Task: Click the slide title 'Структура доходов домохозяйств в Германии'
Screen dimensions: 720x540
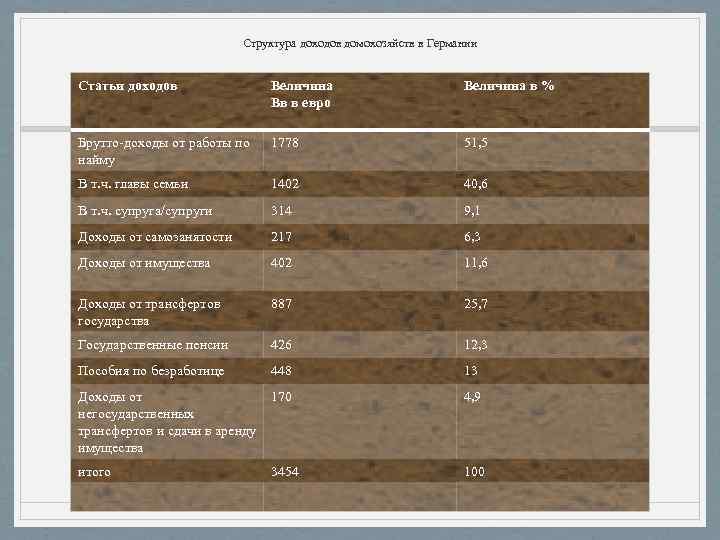Action: click(360, 44)
